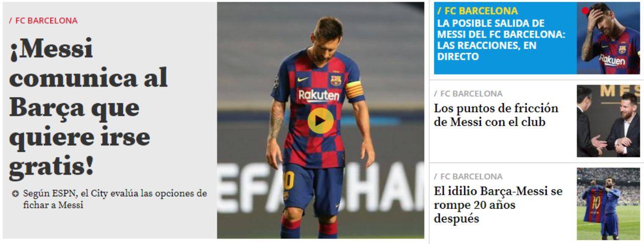Screen dimensions: 644x244
Task: Open live reactions headline about Messi's possible exit
Action: click(502, 40)
